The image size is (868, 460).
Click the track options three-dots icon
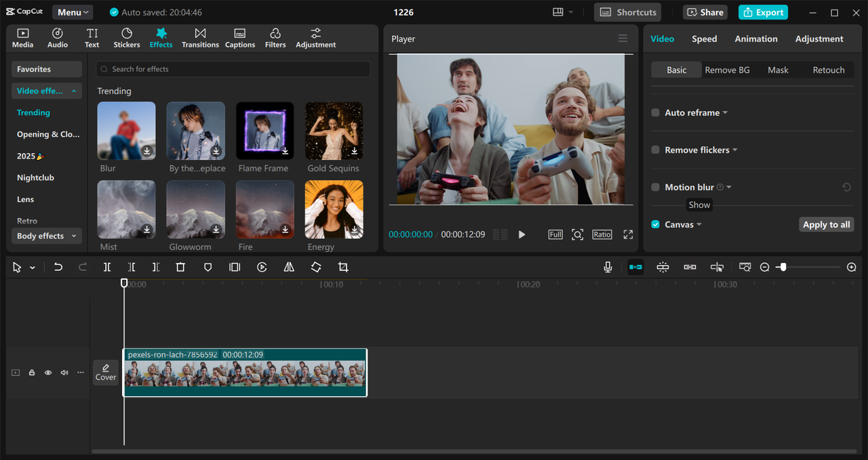pyautogui.click(x=81, y=373)
